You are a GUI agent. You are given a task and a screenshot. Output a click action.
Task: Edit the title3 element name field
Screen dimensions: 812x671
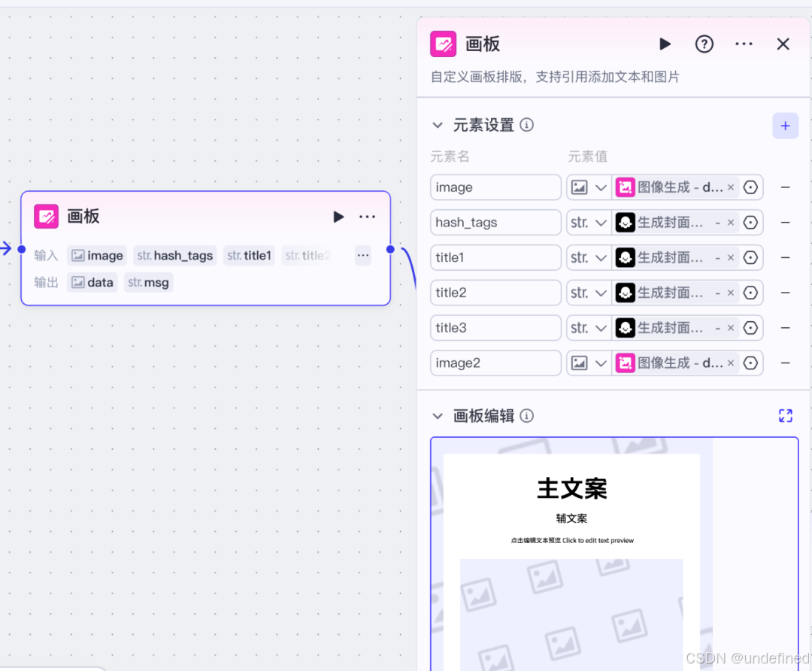click(495, 328)
